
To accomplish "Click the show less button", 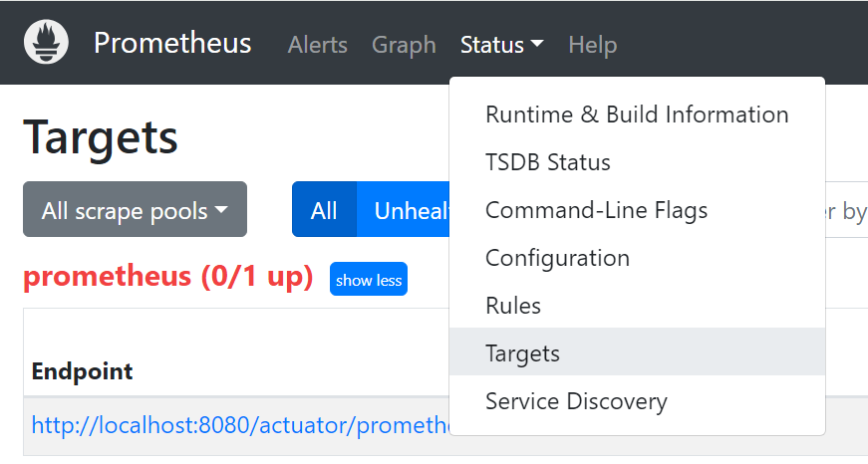I will [x=369, y=279].
